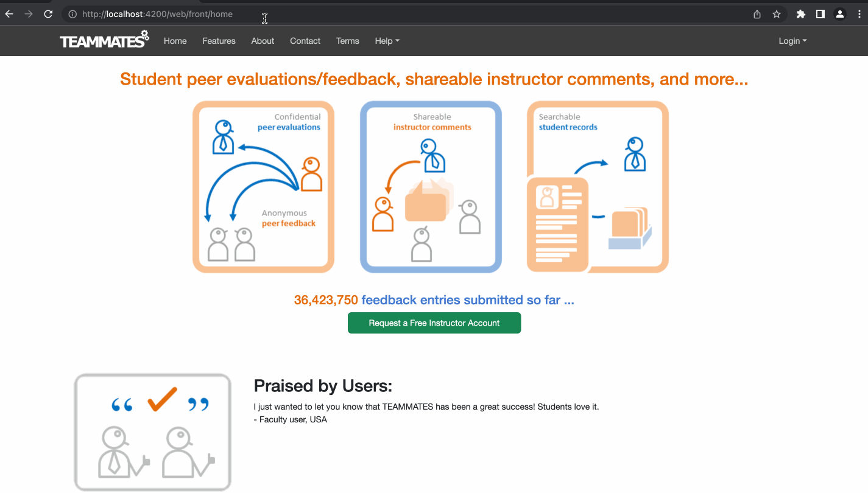The height and width of the screenshot is (493, 868).
Task: Open the browser side panel icon
Action: pos(820,13)
